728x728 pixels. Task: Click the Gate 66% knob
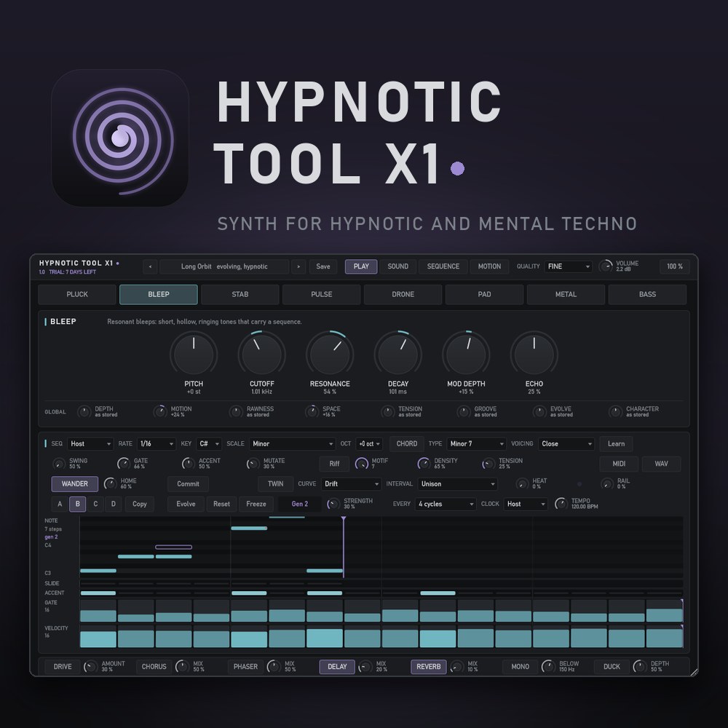[124, 463]
